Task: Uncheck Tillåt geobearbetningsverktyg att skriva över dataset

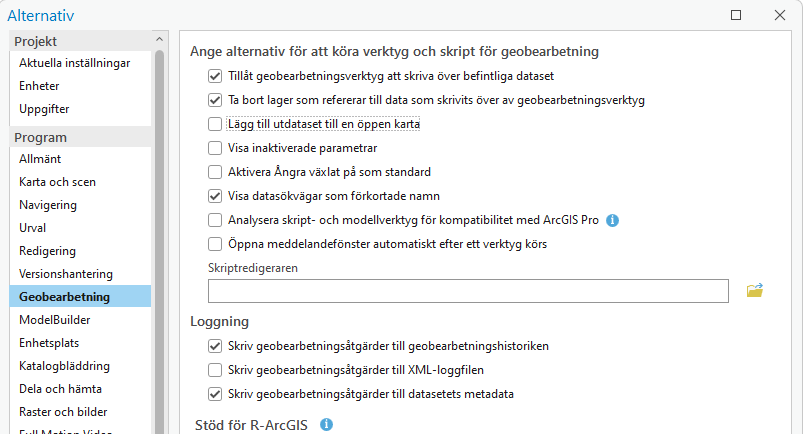Action: [215, 76]
